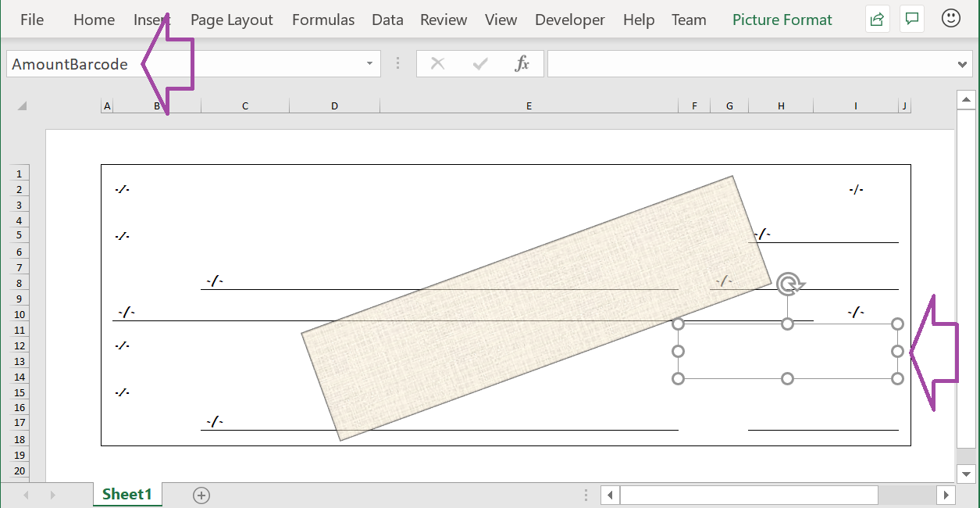Select column H header

tap(781, 106)
